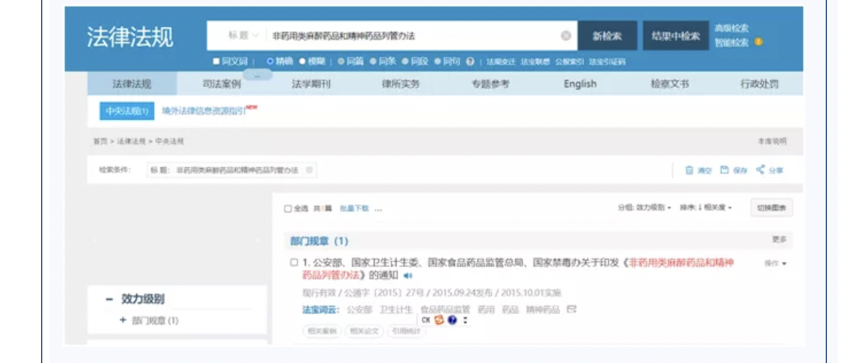
Task: Select the 同篇 radio option
Action: pos(341,61)
